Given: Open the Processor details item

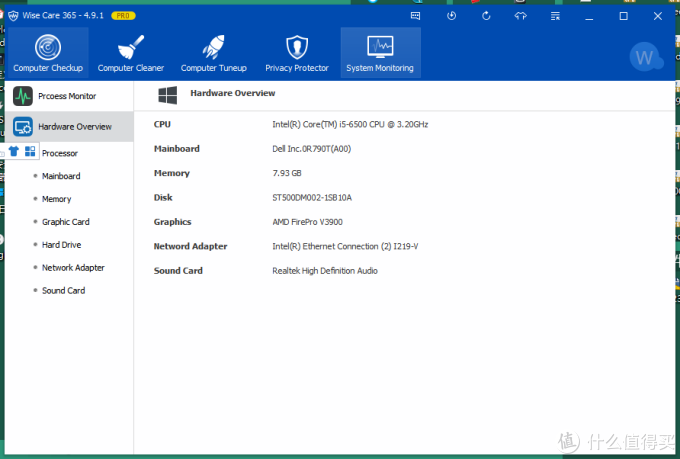Looking at the screenshot, I should coord(60,153).
